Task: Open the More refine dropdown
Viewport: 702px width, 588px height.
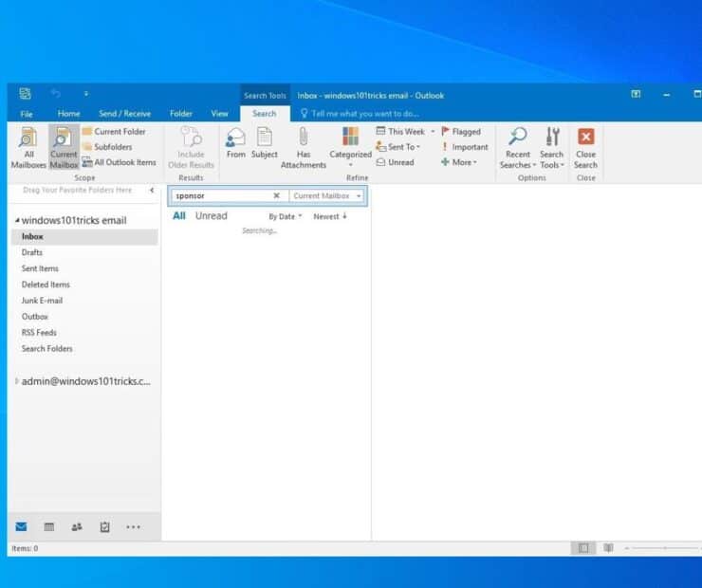Action: click(x=459, y=162)
